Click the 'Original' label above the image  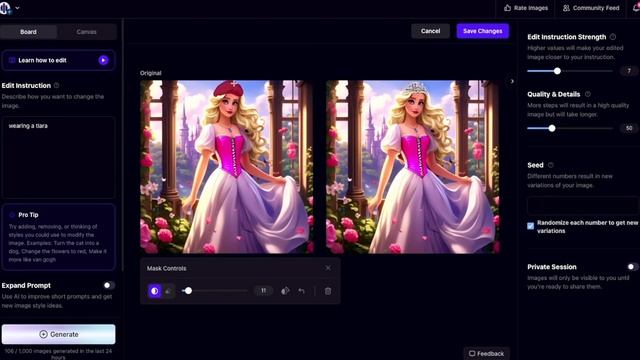pos(151,73)
